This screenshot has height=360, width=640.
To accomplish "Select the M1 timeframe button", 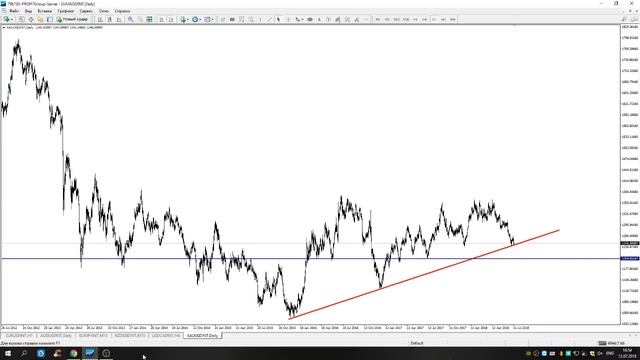I will click(x=378, y=19).
